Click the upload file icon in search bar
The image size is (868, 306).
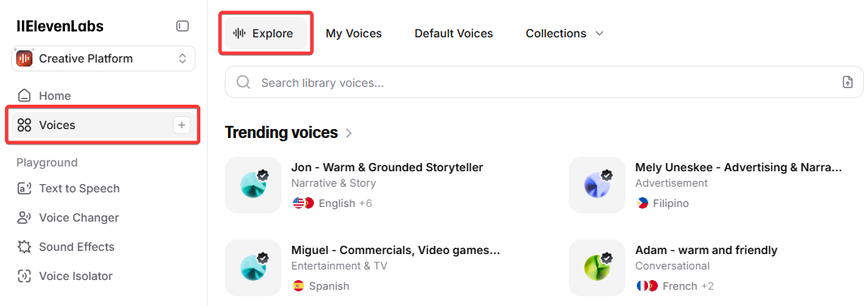tap(847, 83)
